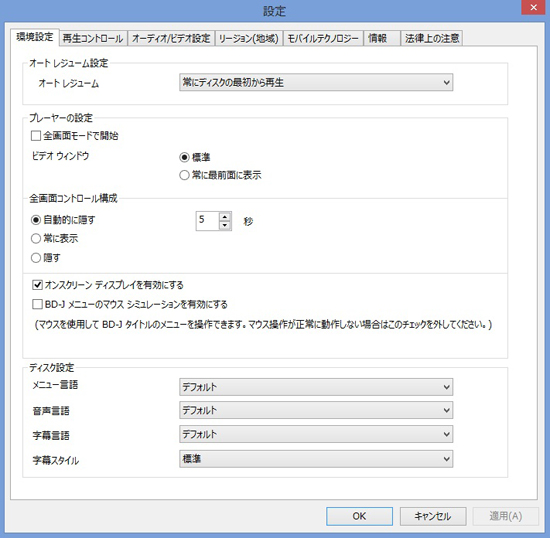The image size is (550, 538).
Task: Select 標準 video window radio button
Action: pos(185,157)
